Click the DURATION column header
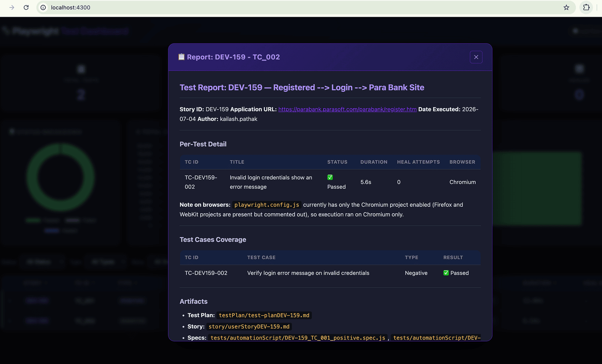 (x=374, y=162)
